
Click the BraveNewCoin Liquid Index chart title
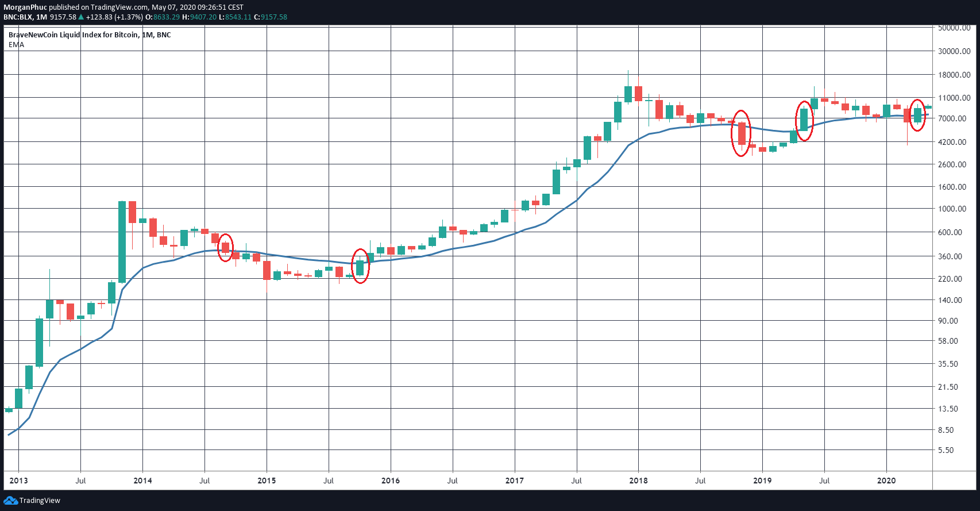coord(90,35)
